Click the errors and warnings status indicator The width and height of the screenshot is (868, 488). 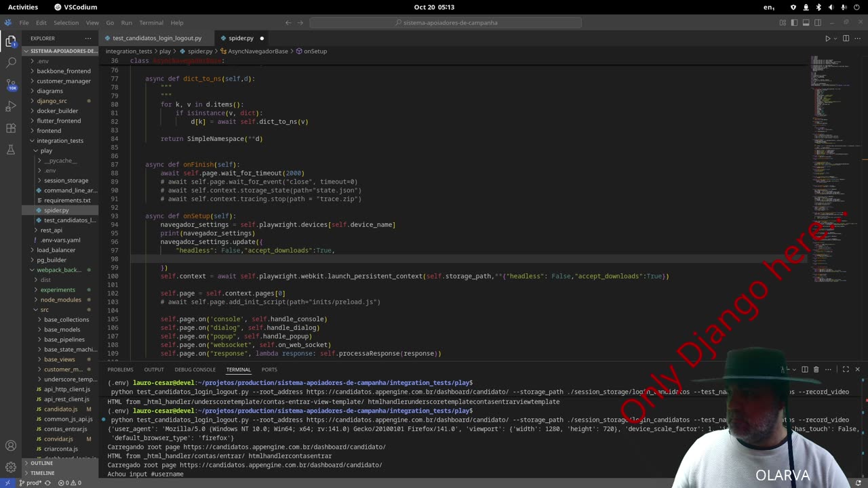69,483
